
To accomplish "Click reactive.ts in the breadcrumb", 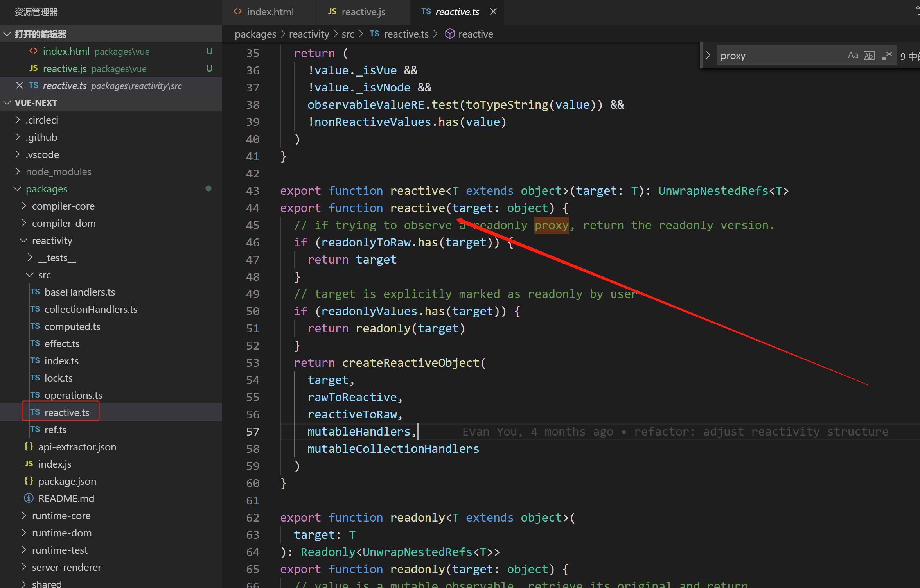I will pyautogui.click(x=399, y=34).
